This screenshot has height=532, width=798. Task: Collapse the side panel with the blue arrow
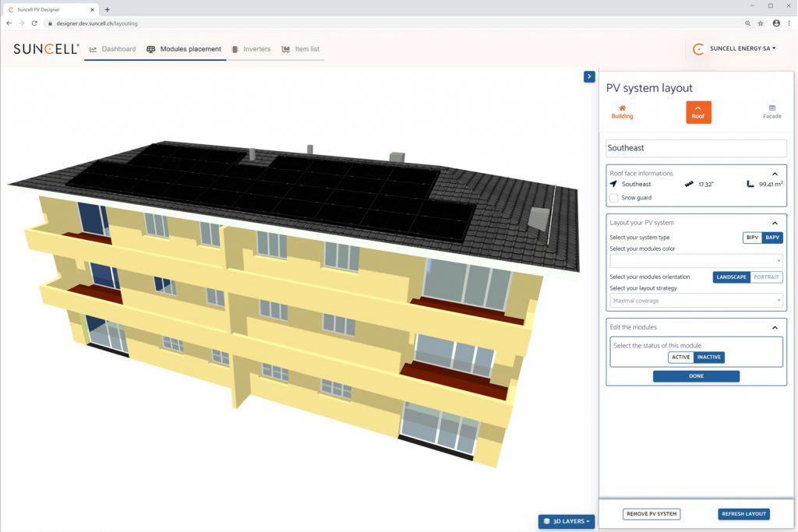coord(589,76)
